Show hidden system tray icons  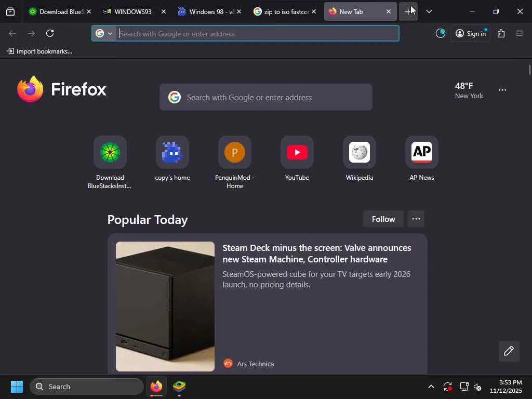(431, 387)
